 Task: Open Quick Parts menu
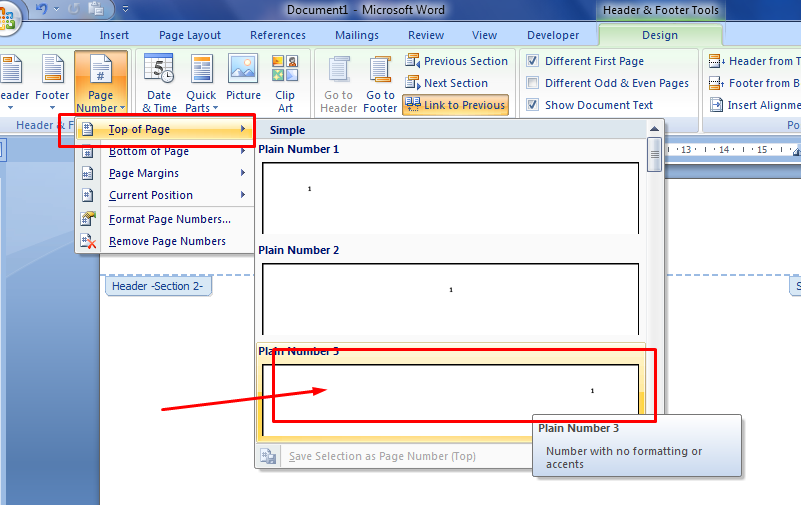point(201,82)
